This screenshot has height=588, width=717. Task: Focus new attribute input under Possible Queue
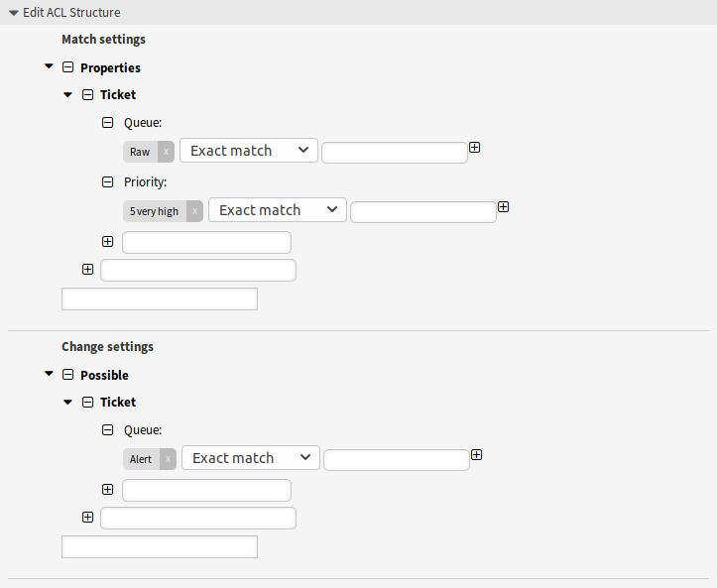pos(206,490)
